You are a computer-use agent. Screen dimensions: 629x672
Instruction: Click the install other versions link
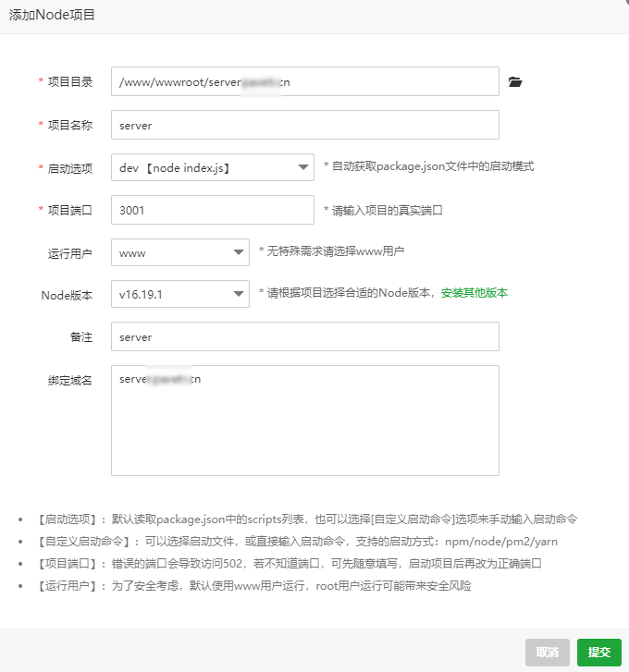[475, 293]
